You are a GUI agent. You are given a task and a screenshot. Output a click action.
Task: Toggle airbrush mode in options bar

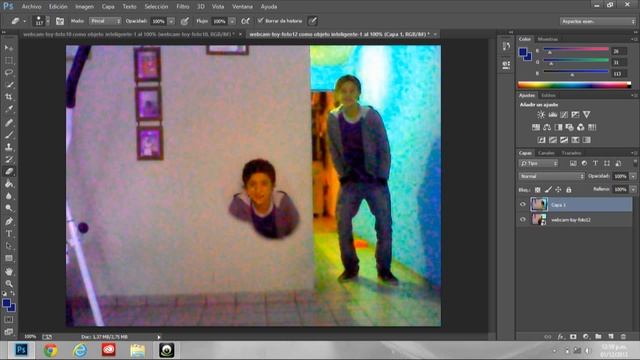click(245, 21)
